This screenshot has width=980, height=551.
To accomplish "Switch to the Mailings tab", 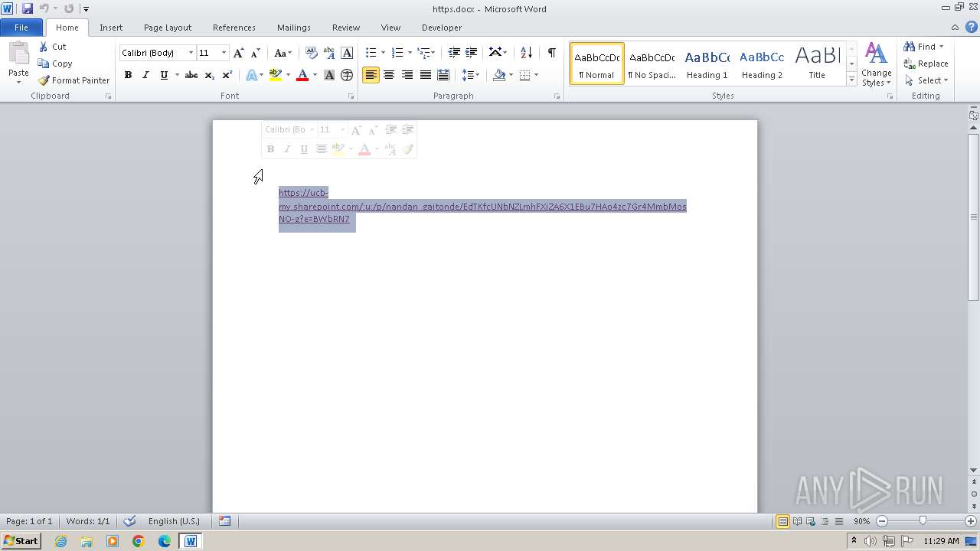I will tap(294, 28).
